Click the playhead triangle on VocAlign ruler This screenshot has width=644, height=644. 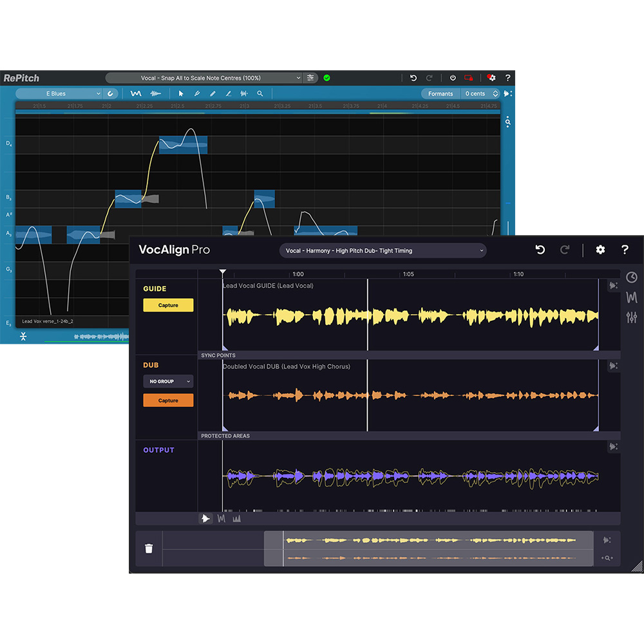point(223,272)
